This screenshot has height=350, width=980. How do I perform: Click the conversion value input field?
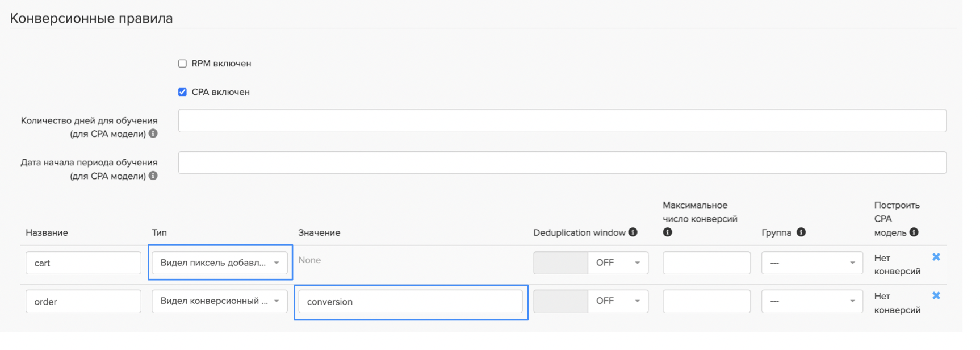410,302
